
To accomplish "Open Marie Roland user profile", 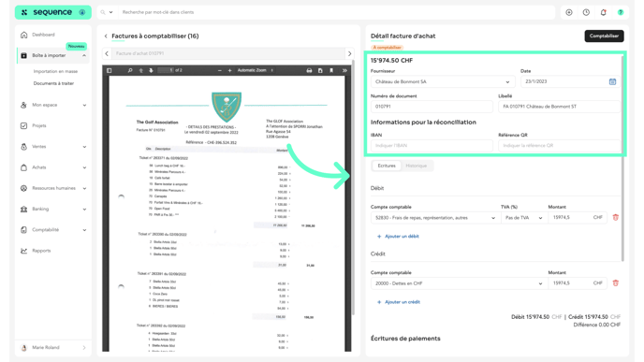I will (x=53, y=348).
